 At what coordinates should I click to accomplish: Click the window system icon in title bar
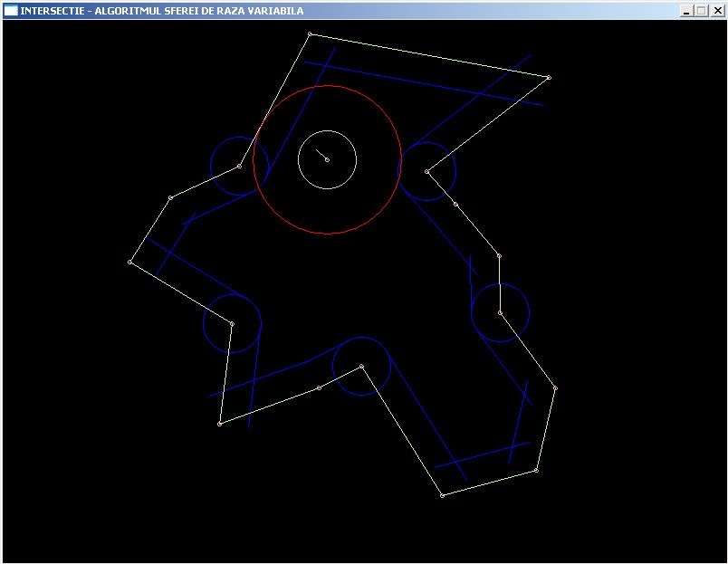[11, 10]
